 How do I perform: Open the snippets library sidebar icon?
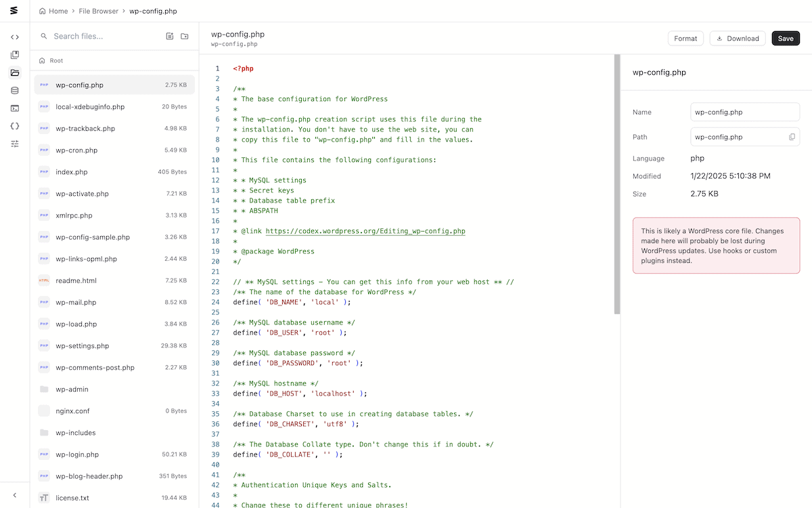coord(15,55)
